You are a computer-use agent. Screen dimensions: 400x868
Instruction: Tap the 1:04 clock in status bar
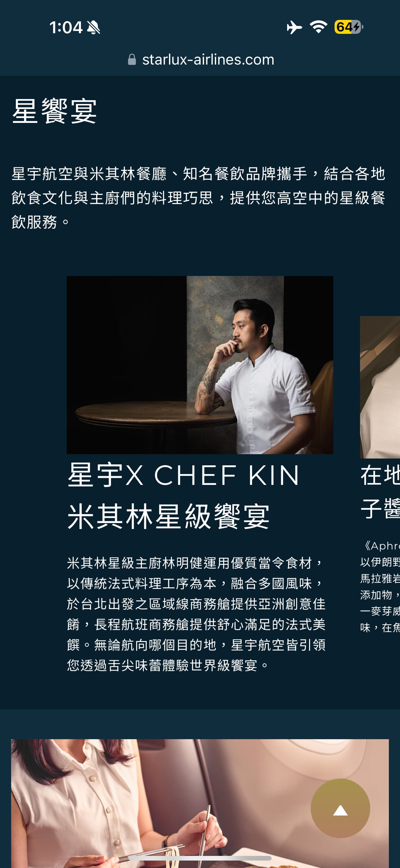click(66, 27)
